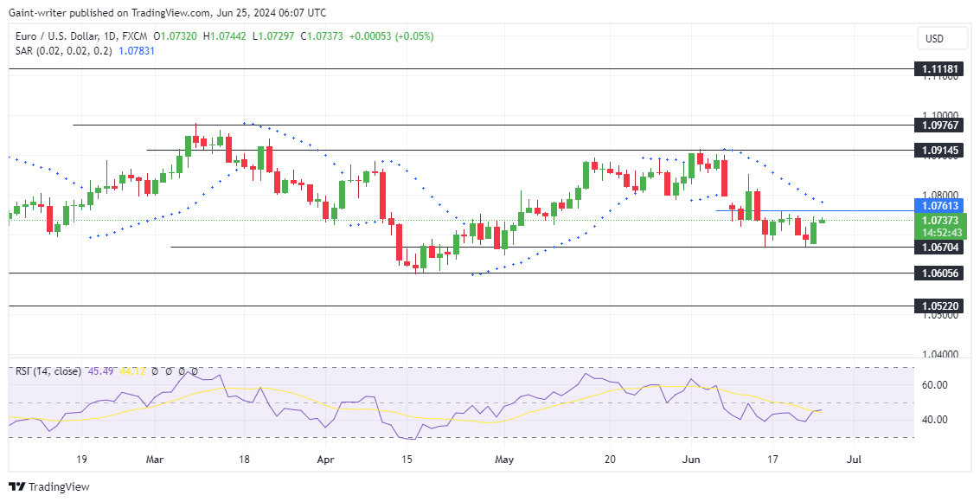980x502 pixels.
Task: Click the +0.00053 (+0.05%) change value
Action: tap(391, 36)
